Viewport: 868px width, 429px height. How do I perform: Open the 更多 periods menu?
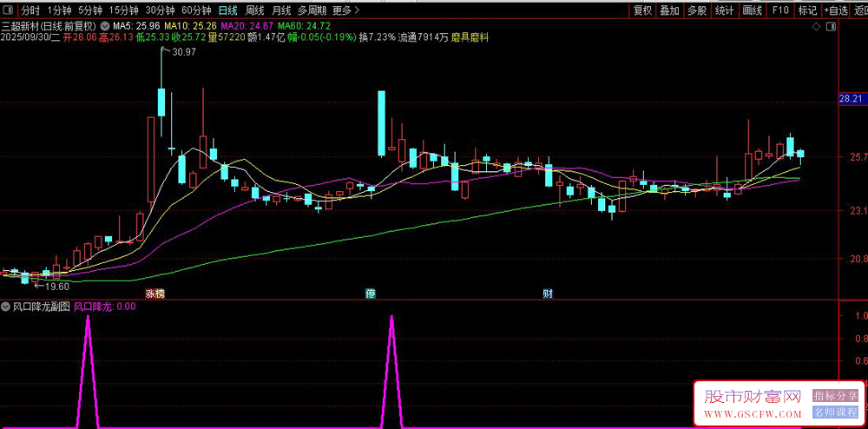(345, 10)
